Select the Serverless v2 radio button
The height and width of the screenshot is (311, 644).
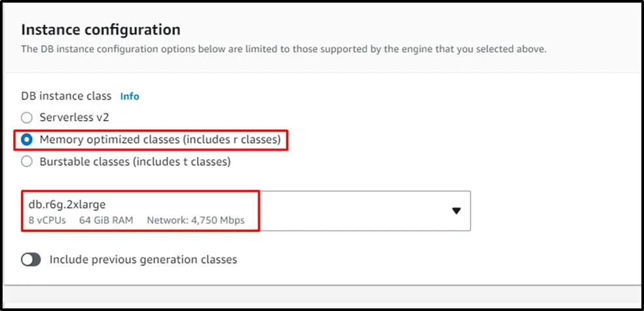[27, 118]
